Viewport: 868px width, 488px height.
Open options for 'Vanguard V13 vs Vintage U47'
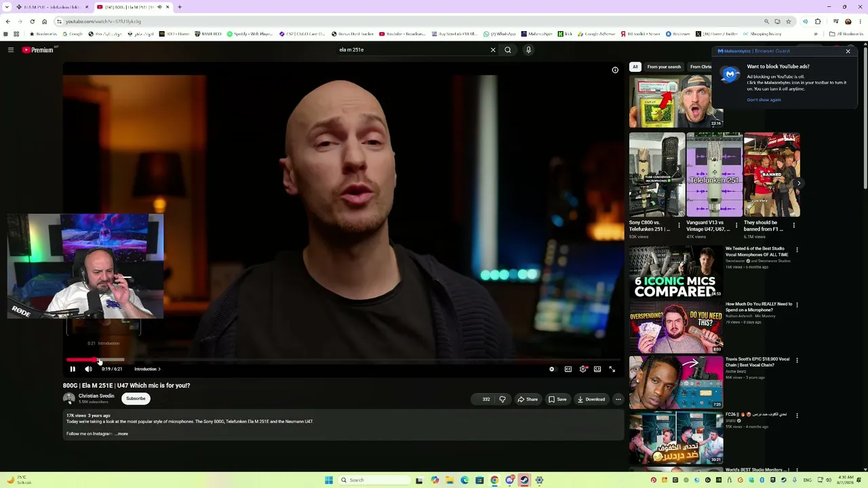736,226
